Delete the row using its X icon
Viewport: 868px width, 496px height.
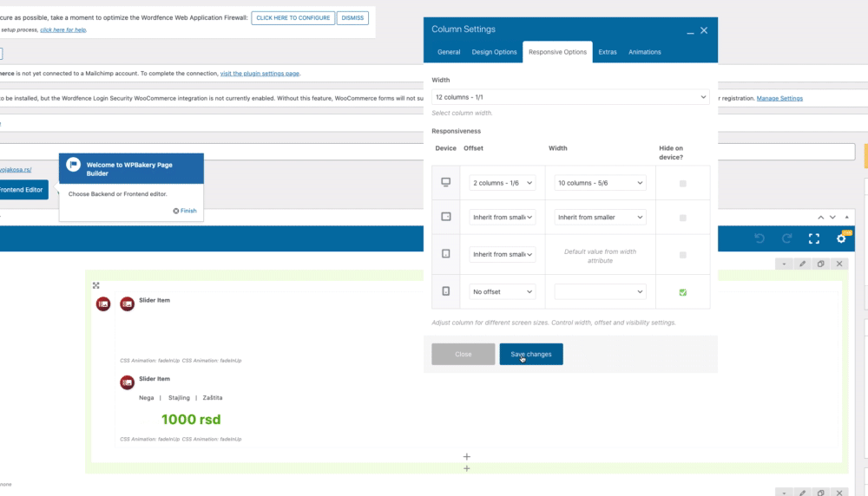[839, 264]
